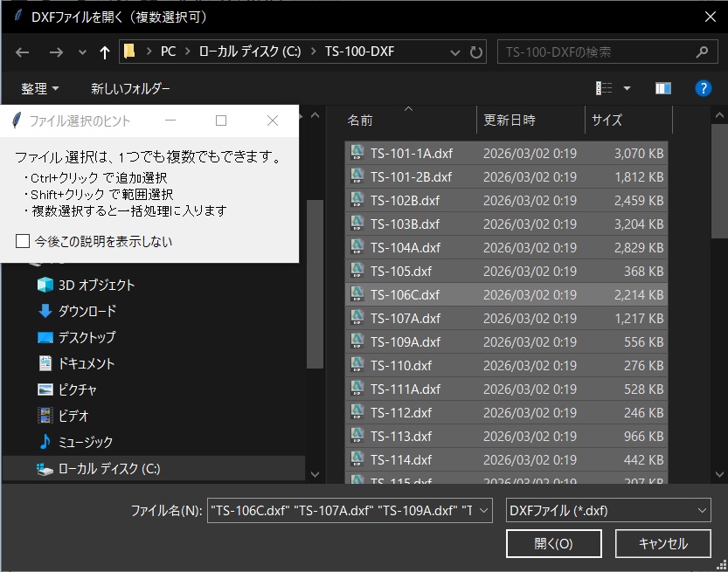728x572 pixels.
Task: Open Help via the blue question mark
Action: (704, 88)
